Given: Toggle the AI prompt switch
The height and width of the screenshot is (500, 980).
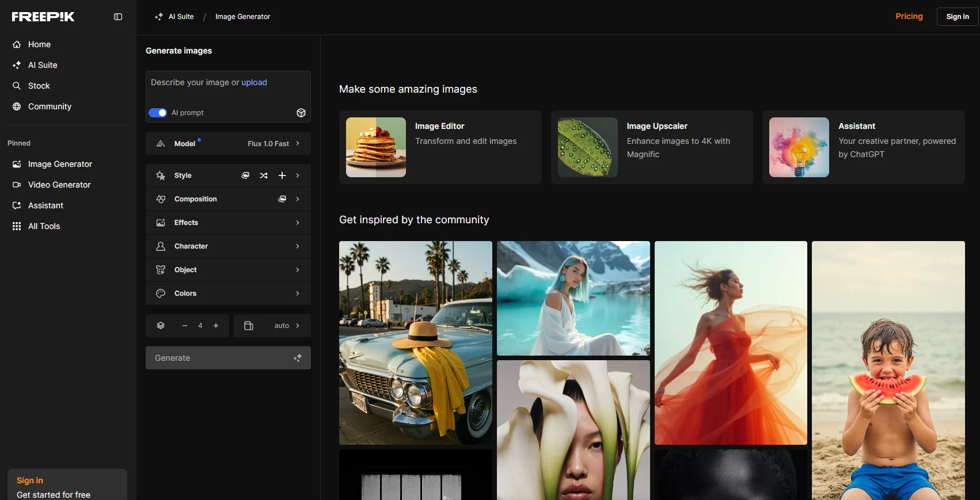Looking at the screenshot, I should (x=158, y=113).
